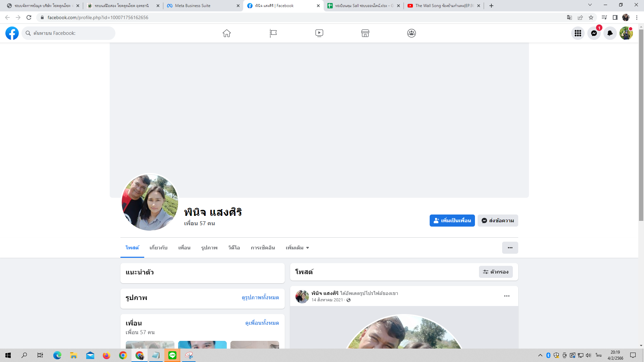644x362 pixels.
Task: Open notifications bell icon
Action: click(x=610, y=33)
